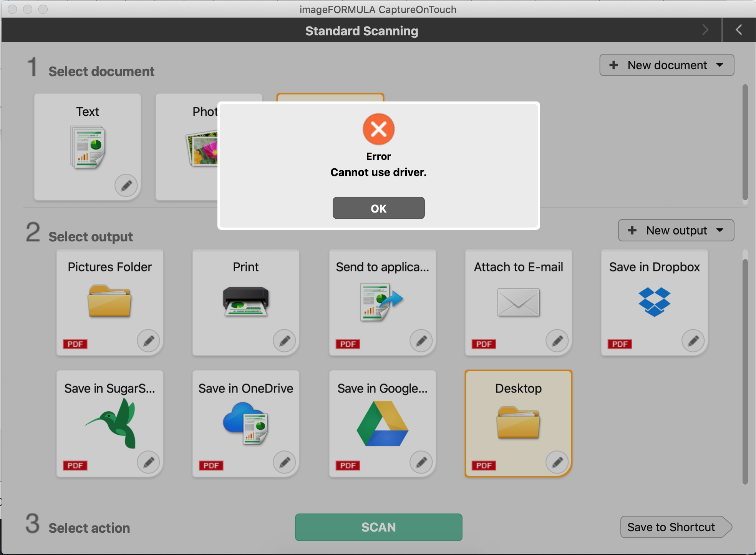Open the New output dropdown
756x555 pixels.
point(676,230)
